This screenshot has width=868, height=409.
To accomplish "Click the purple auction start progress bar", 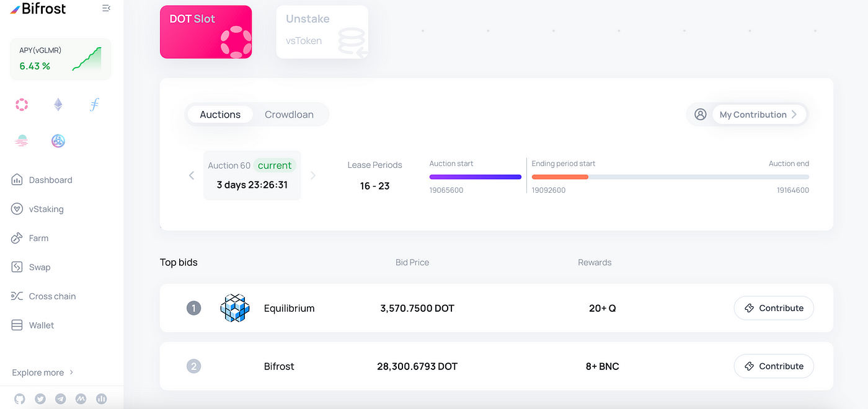I will click(476, 177).
